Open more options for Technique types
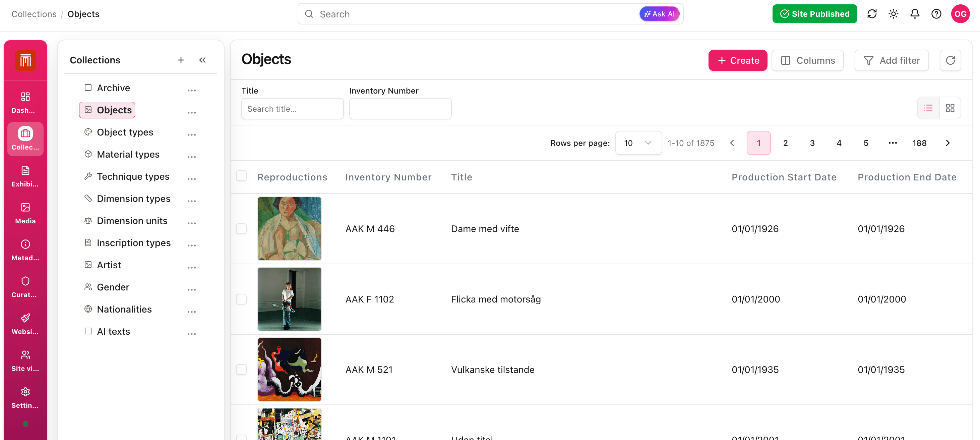980x440 pixels. coord(191,179)
